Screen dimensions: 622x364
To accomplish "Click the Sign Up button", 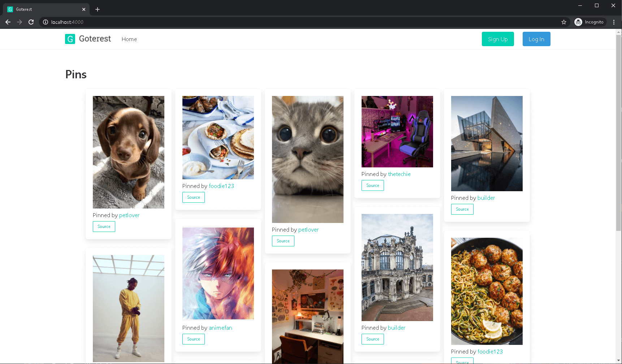I will point(498,39).
